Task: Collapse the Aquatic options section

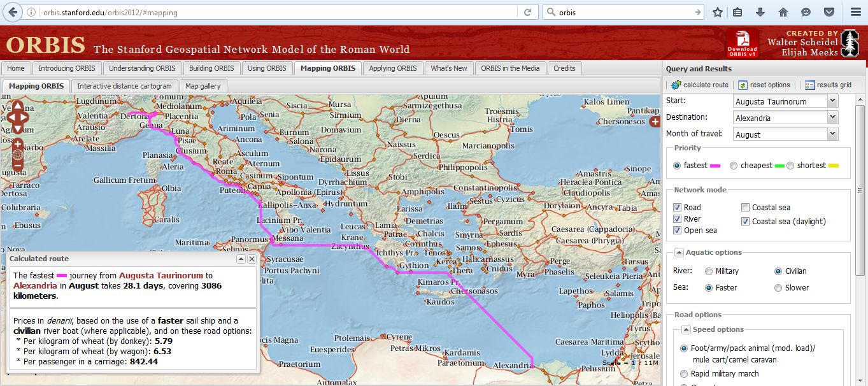Action: tap(679, 252)
